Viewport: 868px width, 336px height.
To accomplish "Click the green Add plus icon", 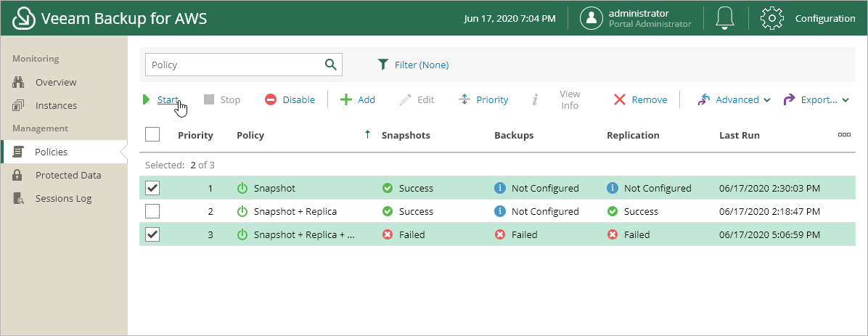I will click(346, 99).
